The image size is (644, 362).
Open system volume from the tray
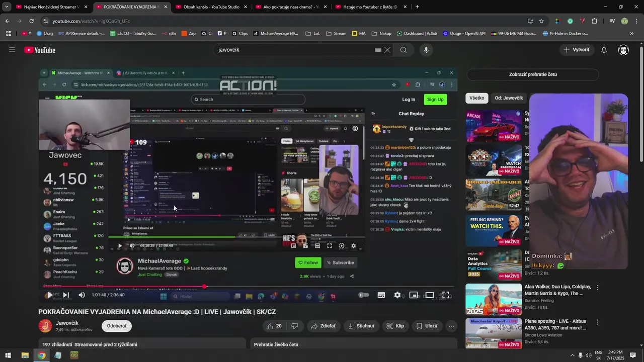coord(588,355)
